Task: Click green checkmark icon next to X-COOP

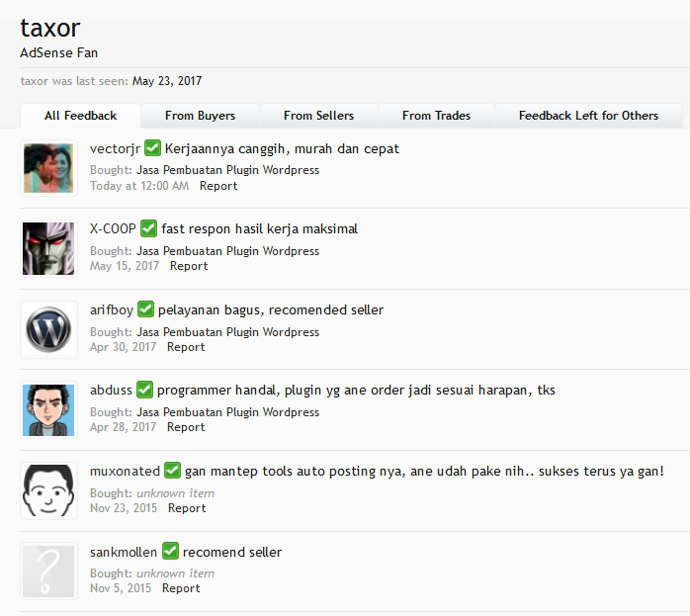Action: [148, 228]
